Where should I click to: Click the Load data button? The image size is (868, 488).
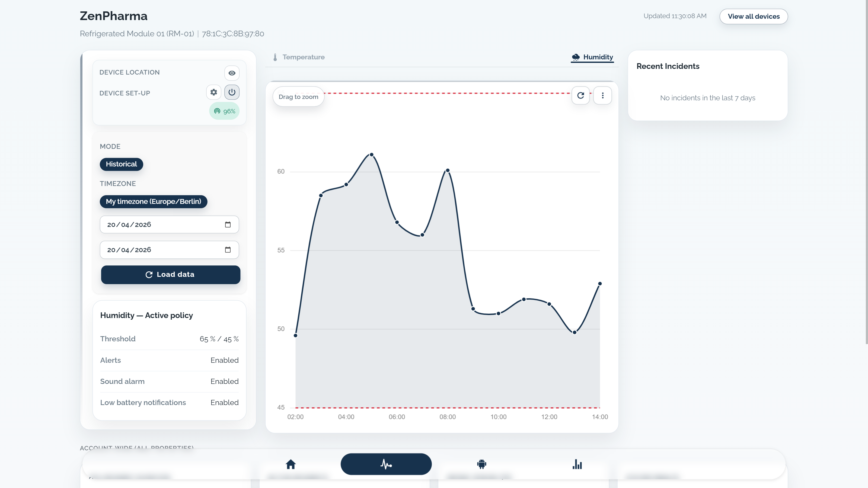point(171,274)
